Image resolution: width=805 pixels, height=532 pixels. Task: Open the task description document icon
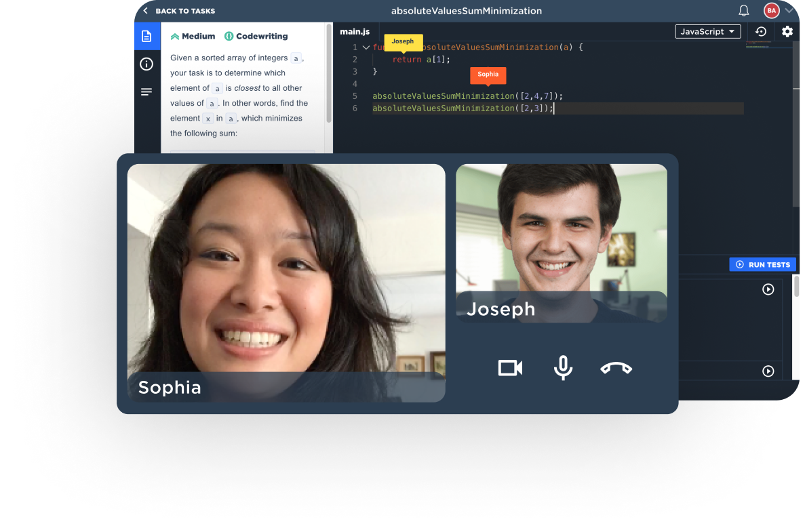146,36
